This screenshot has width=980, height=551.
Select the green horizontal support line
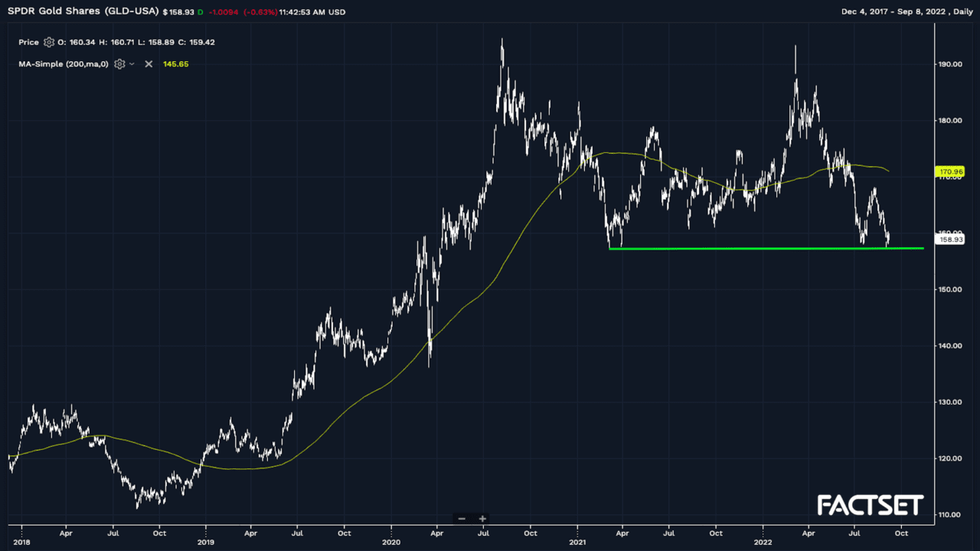(766, 248)
